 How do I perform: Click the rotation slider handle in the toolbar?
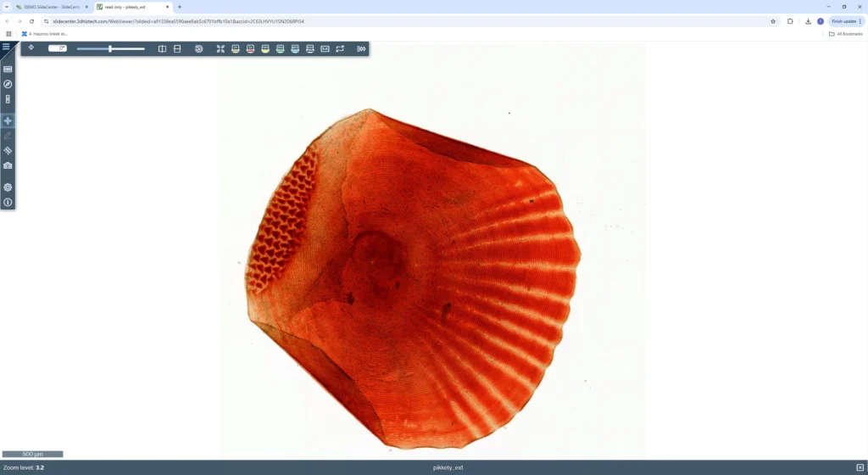point(110,48)
